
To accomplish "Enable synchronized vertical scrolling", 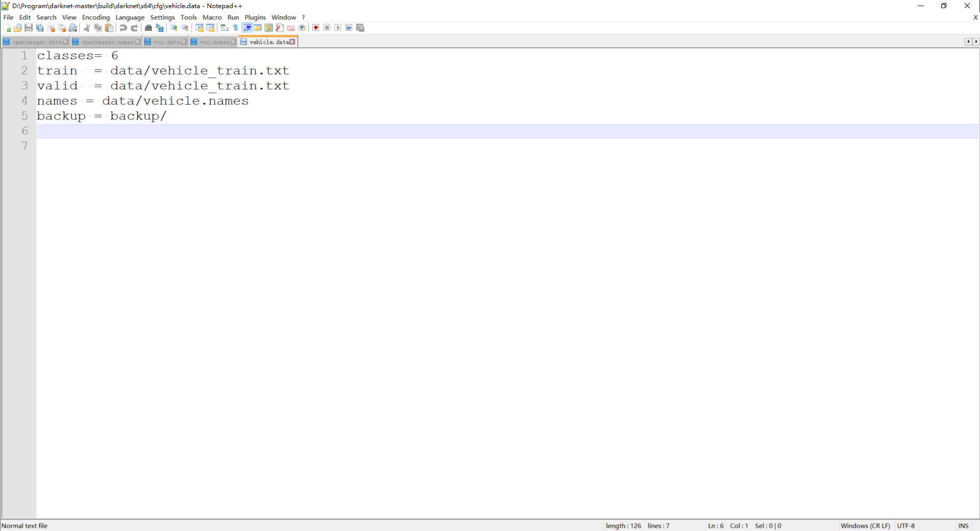I will coord(199,28).
